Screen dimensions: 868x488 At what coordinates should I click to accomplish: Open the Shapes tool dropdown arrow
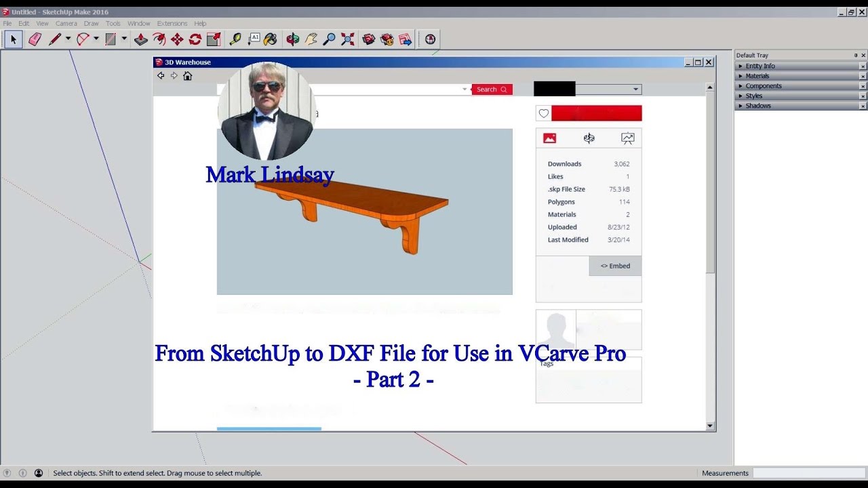click(123, 39)
